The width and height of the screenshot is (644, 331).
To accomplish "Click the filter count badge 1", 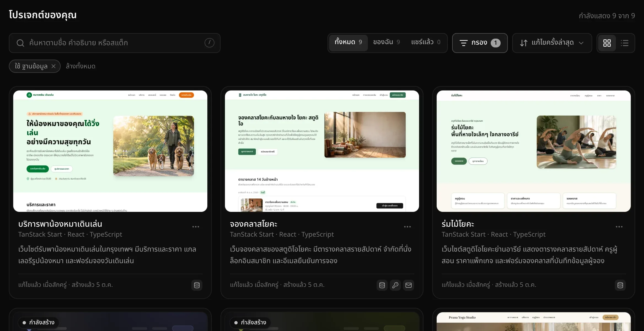I will pyautogui.click(x=495, y=43).
